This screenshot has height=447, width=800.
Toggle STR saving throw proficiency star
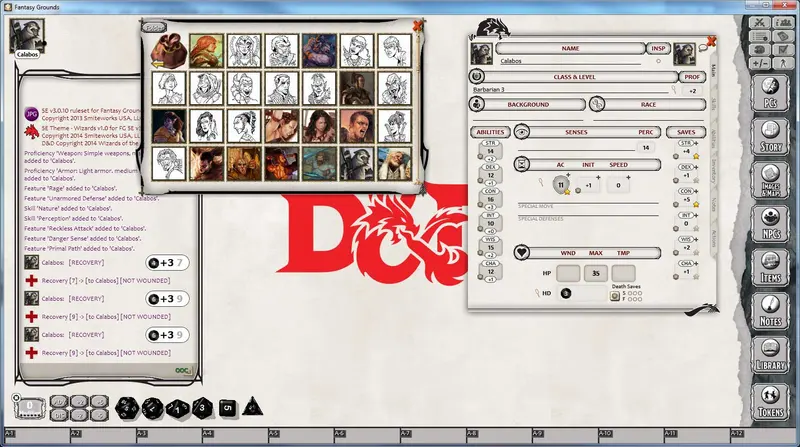[x=696, y=156]
